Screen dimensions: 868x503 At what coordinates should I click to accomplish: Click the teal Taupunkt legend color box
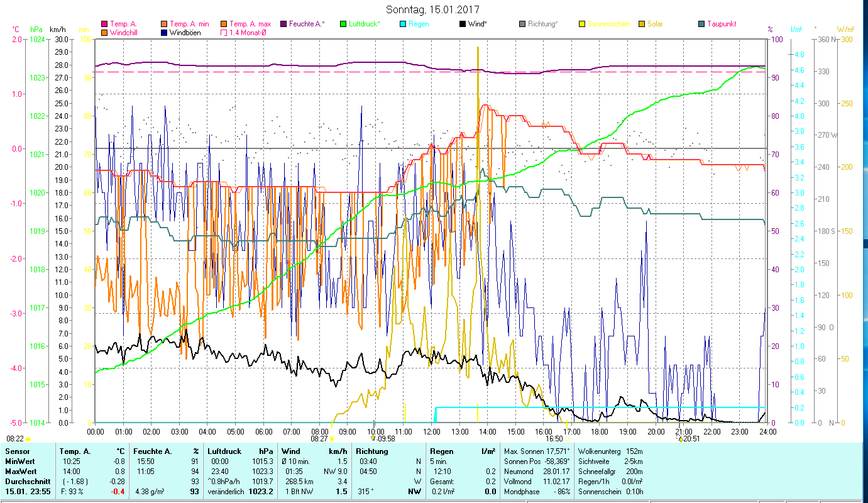point(701,24)
